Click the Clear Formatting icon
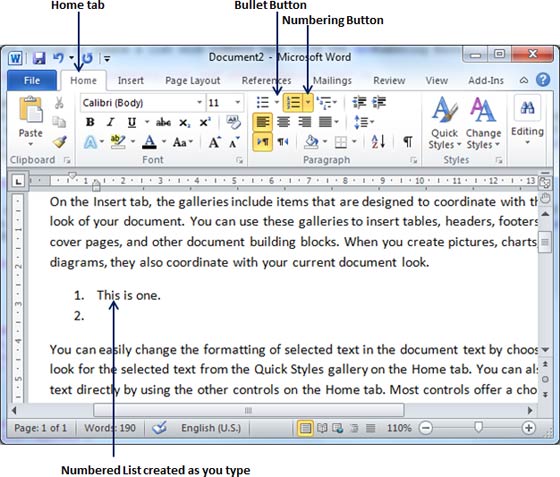This screenshot has width=560, height=477. (234, 122)
